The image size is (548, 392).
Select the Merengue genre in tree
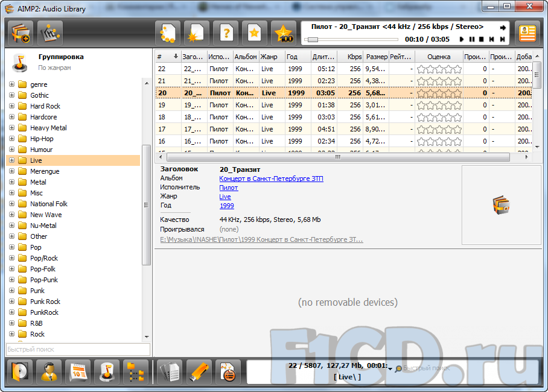[45, 171]
